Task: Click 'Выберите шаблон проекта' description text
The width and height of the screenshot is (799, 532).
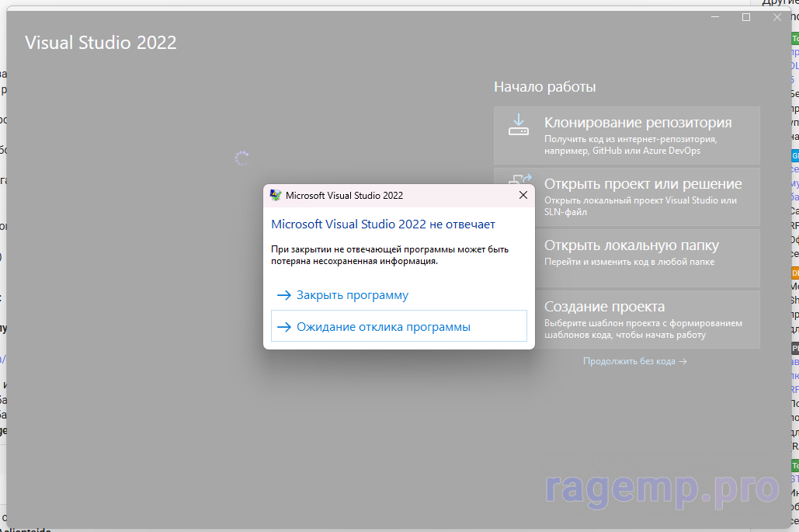Action: pos(643,329)
